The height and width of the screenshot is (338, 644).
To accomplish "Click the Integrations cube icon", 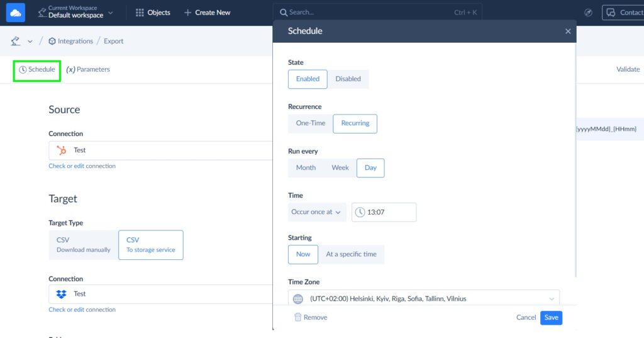I will pos(52,41).
